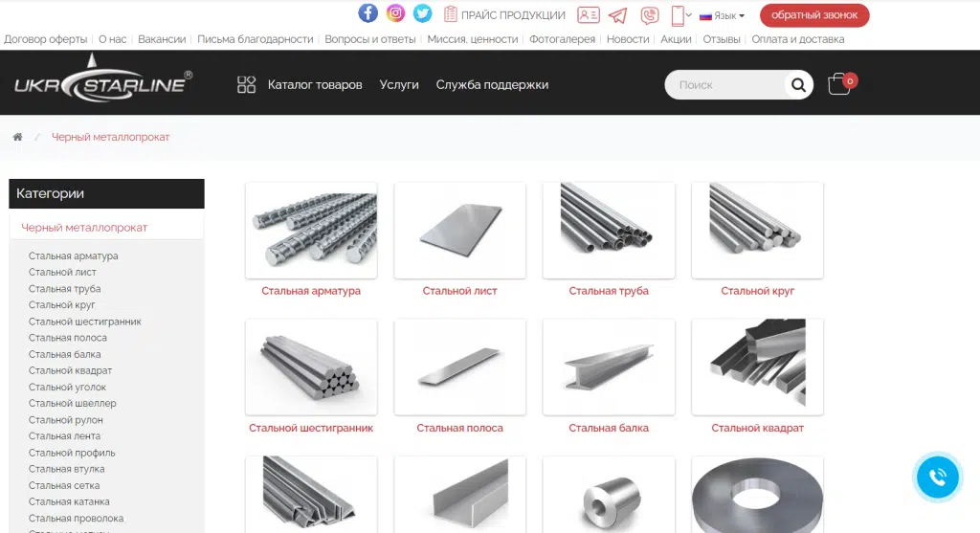Click the обратный звонок button
This screenshot has width=980, height=533.
pyautogui.click(x=814, y=15)
